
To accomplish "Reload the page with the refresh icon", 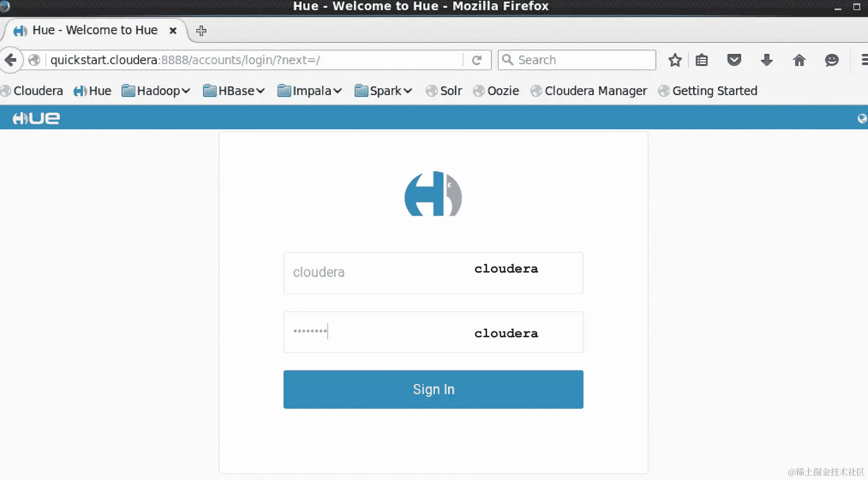I will click(x=477, y=60).
